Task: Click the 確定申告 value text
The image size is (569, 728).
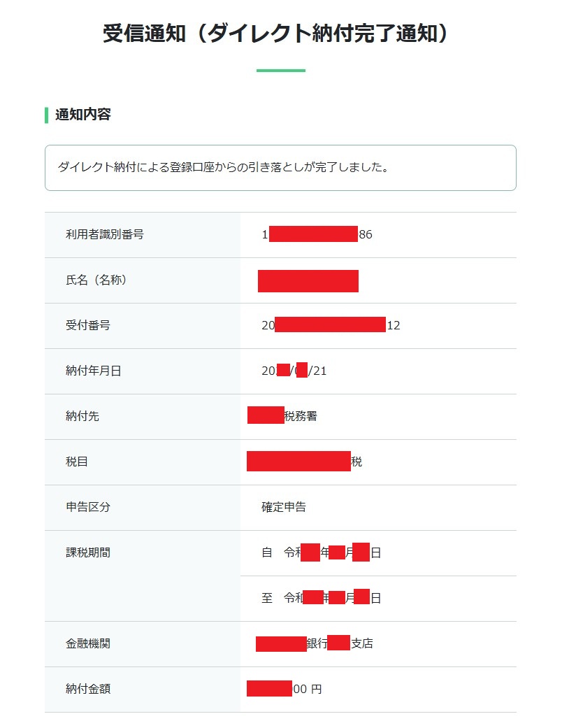Action: pyautogui.click(x=284, y=508)
